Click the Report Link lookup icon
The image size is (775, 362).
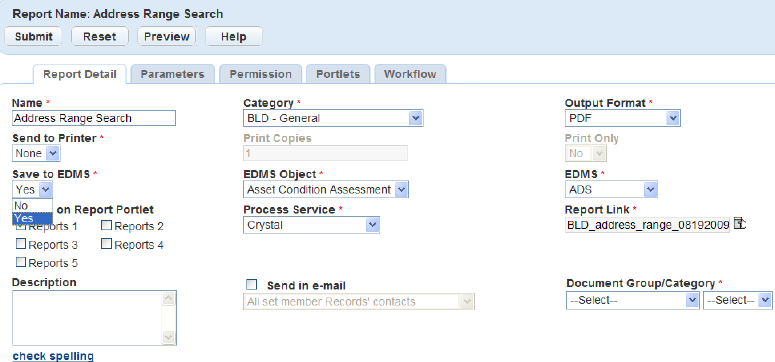(x=739, y=224)
